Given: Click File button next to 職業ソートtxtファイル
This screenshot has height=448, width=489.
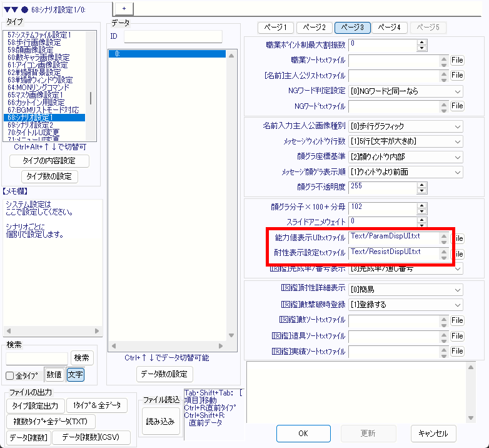Looking at the screenshot, I should [457, 61].
